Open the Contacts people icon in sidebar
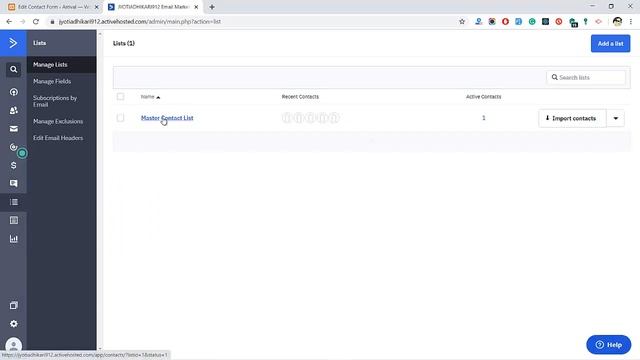The height and width of the screenshot is (360, 640). click(13, 110)
